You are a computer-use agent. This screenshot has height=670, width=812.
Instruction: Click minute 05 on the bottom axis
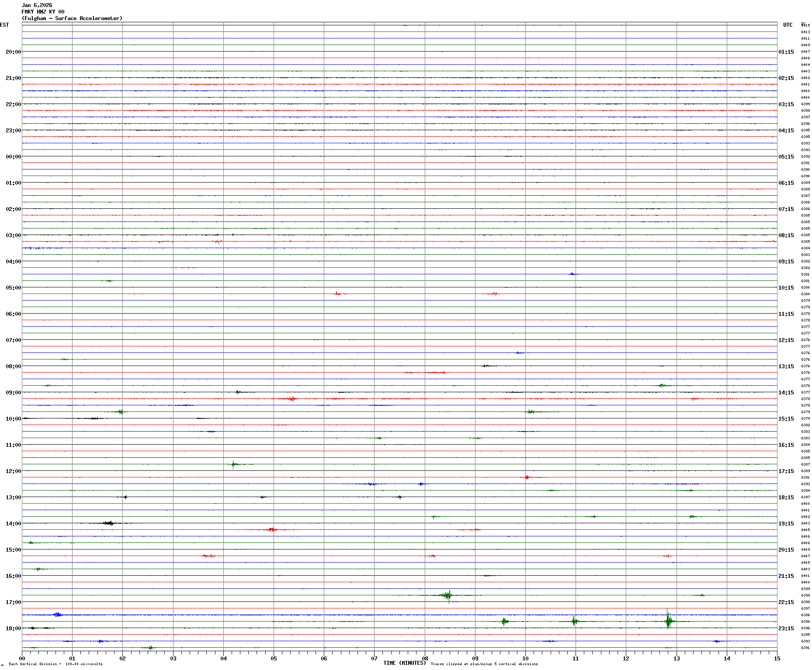point(274,659)
